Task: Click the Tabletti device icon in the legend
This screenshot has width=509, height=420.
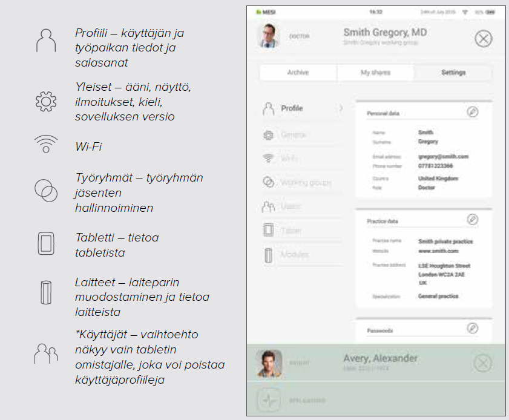Action: pos(46,243)
